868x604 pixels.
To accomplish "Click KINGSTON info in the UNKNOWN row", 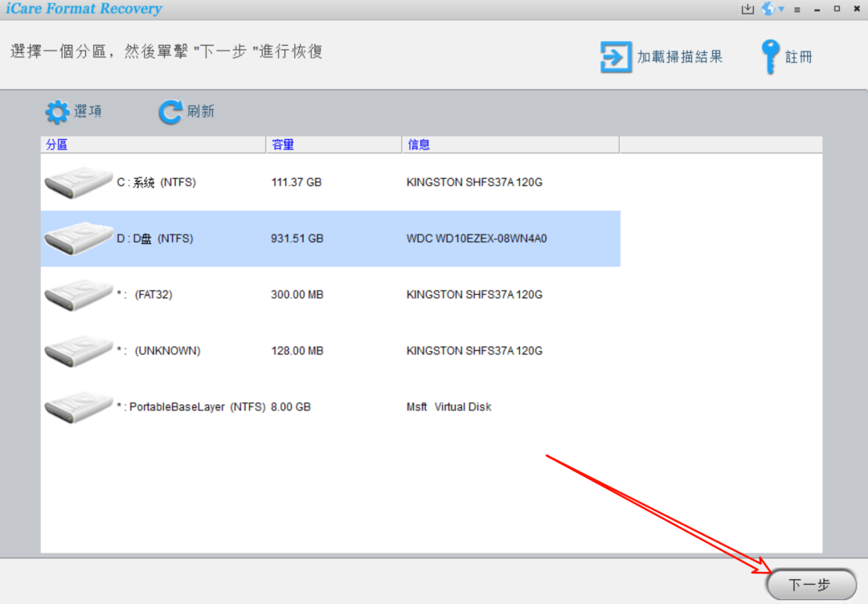I will point(474,351).
